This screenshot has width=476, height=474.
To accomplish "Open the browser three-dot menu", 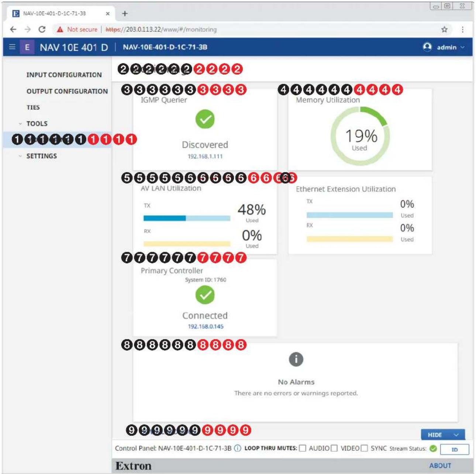I will 462,30.
